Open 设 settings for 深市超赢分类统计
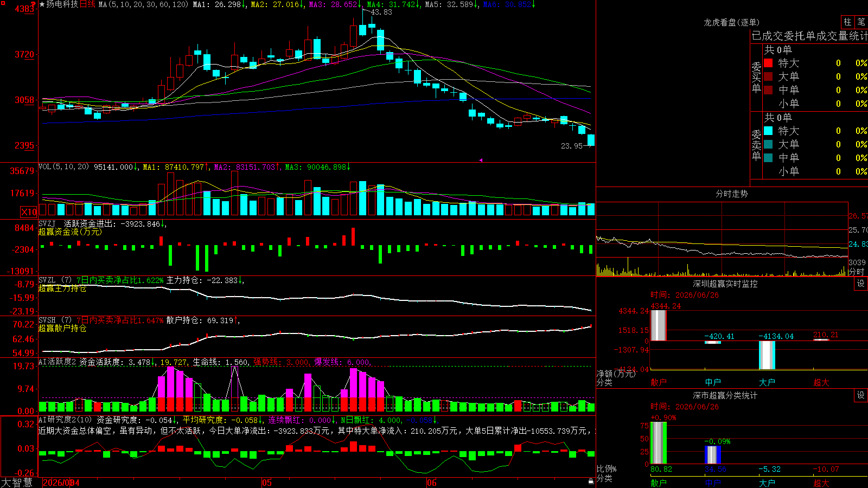The height and width of the screenshot is (488, 868). click(x=861, y=395)
